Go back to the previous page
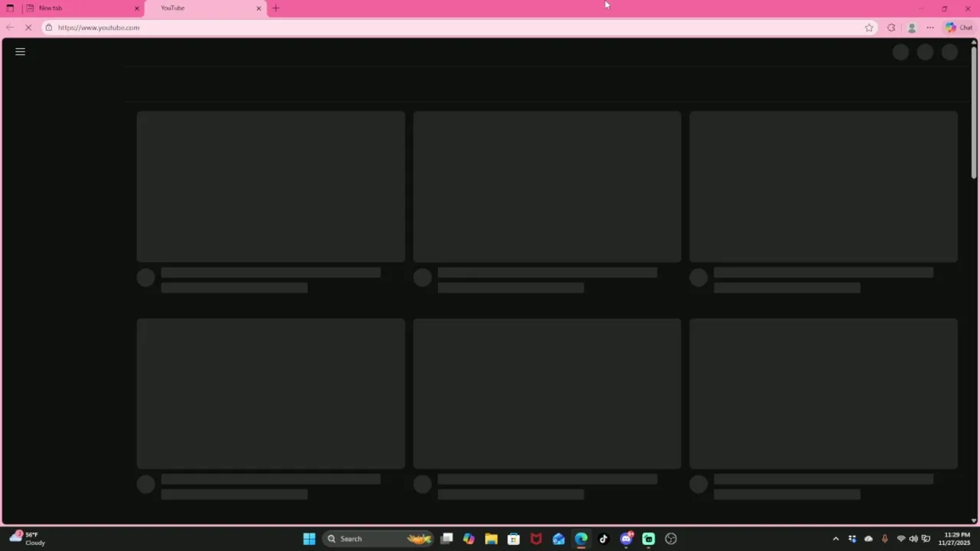The height and width of the screenshot is (551, 980). [x=10, y=28]
